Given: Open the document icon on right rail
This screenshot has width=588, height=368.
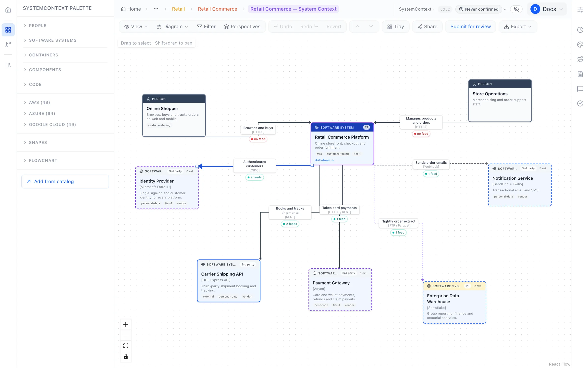Looking at the screenshot, I should (x=580, y=74).
